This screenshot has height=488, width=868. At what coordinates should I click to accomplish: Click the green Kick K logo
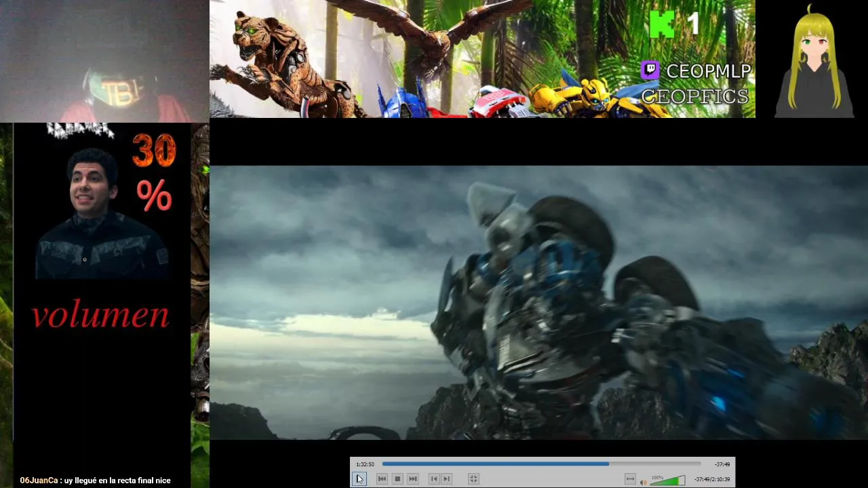coord(662,24)
